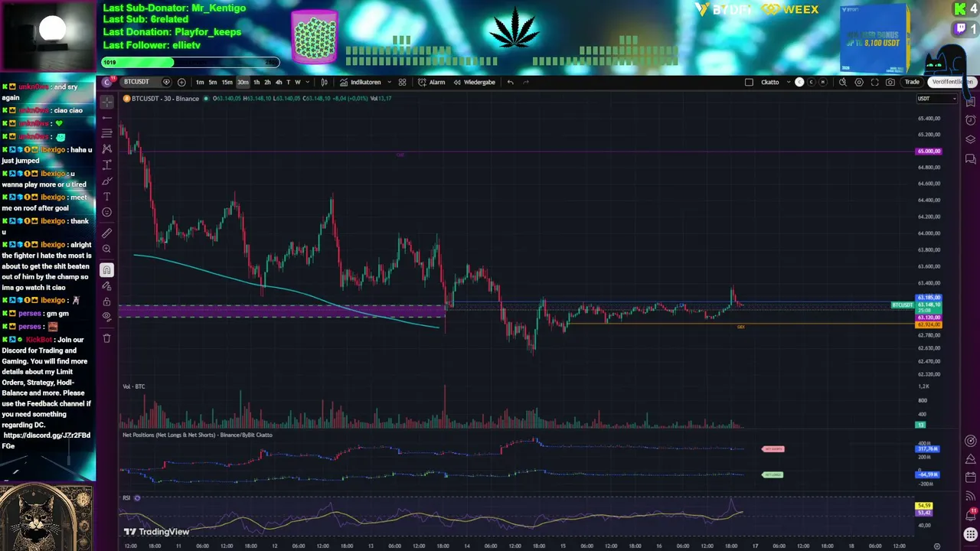Image resolution: width=980 pixels, height=551 pixels.
Task: Redo the last chart action
Action: (x=526, y=82)
